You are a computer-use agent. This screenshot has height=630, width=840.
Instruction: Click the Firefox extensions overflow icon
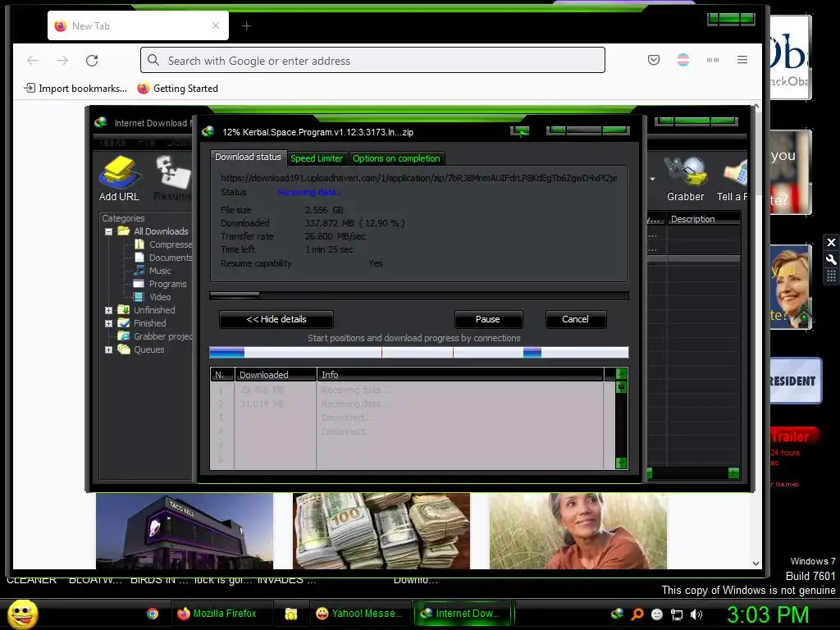[x=713, y=60]
